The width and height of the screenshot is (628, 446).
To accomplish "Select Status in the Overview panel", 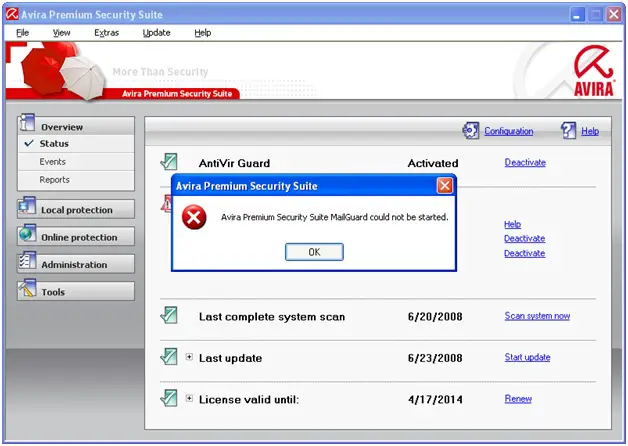I will pos(76,144).
